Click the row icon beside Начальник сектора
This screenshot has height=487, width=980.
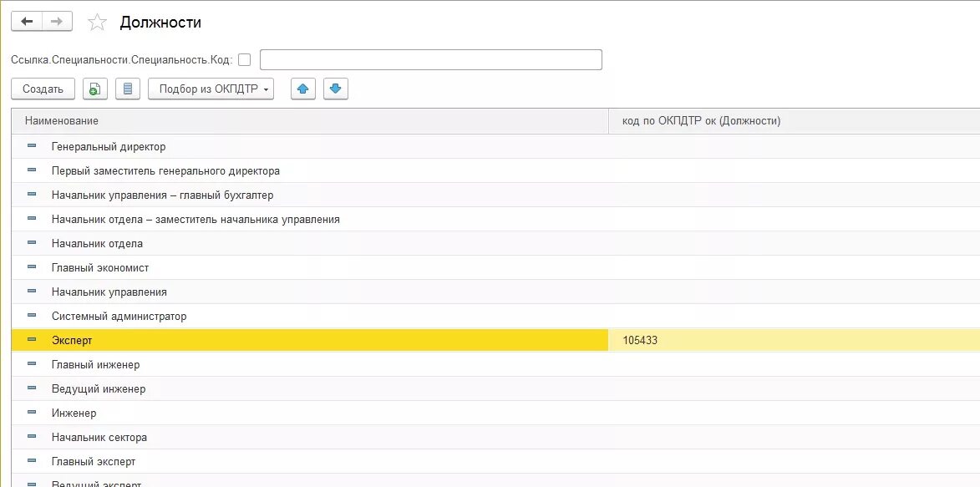coord(32,437)
